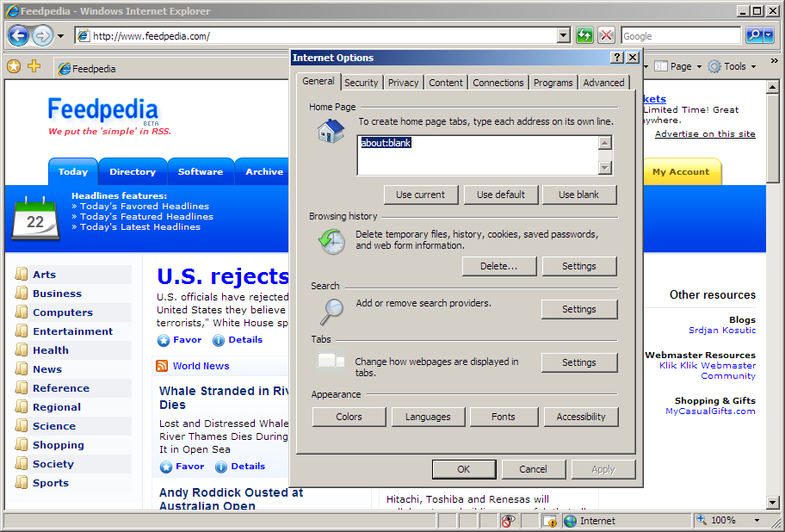Screen dimensions: 785x532
Task: Expand the Page menu dropdown arrow
Action: [700, 66]
